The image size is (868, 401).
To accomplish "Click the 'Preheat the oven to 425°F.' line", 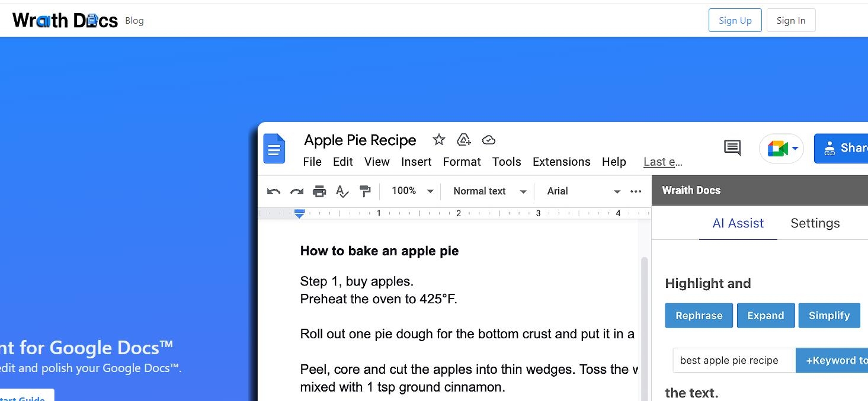I will click(379, 299).
